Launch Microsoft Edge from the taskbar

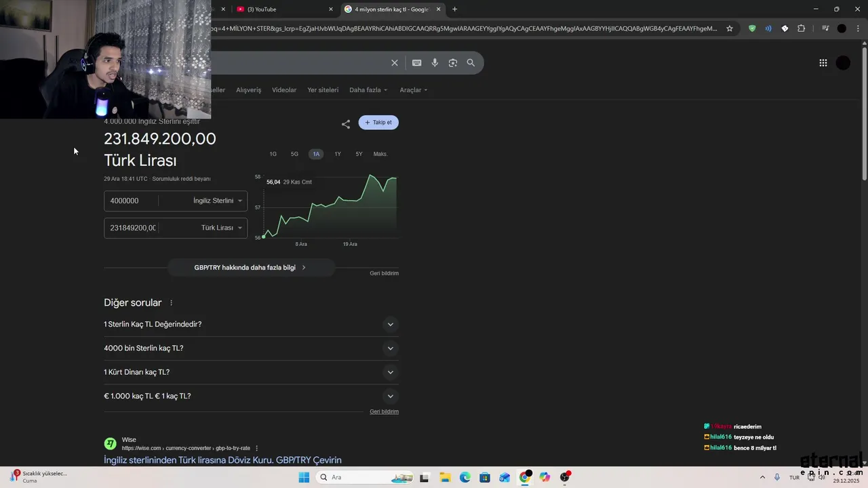tap(465, 477)
